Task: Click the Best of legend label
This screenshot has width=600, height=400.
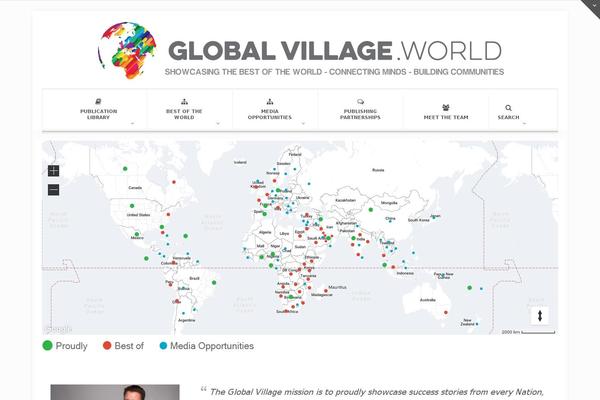Action: click(x=129, y=346)
